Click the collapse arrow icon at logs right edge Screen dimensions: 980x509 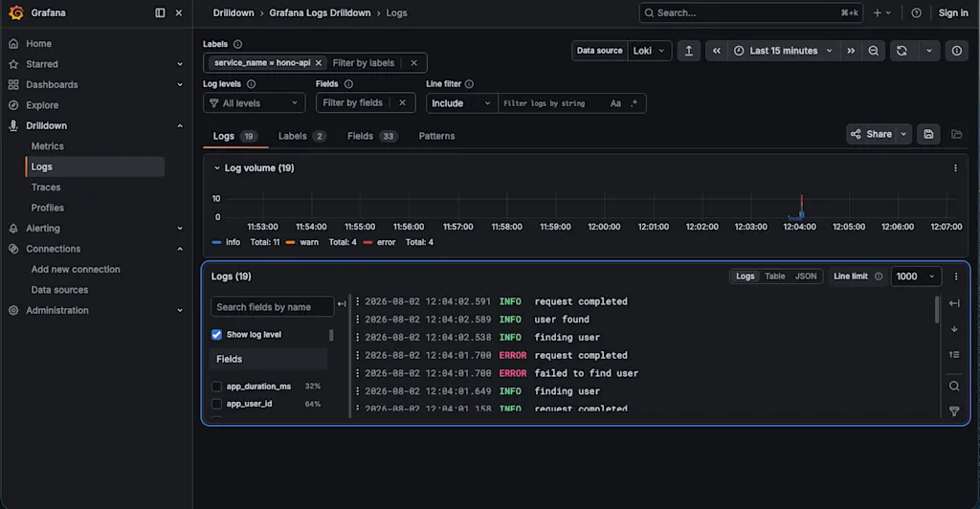coord(954,303)
